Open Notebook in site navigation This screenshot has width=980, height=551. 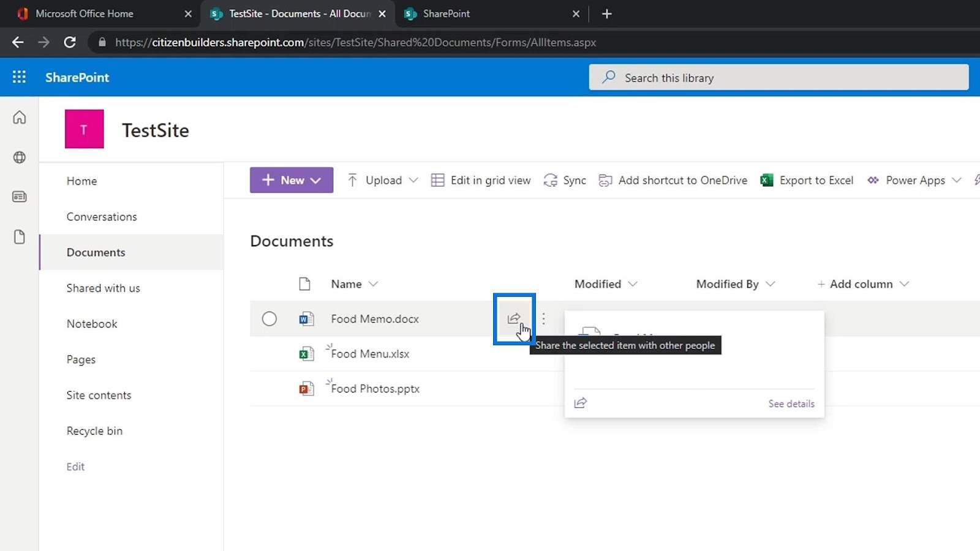[92, 324]
